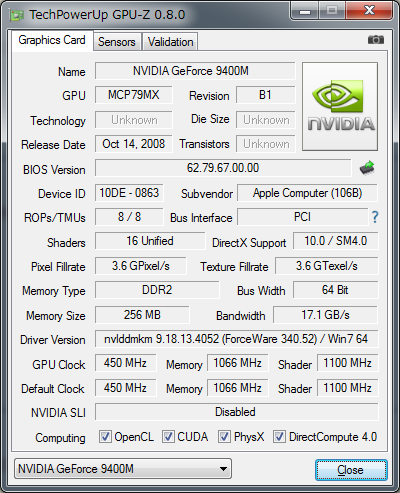
Task: Open the NVIDIA GeForce 9400M GPU dropdown
Action: coord(123,469)
